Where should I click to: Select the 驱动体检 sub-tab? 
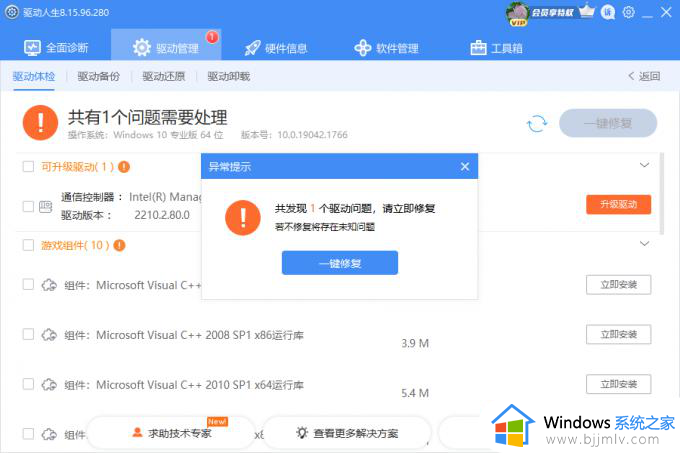pyautogui.click(x=34, y=77)
